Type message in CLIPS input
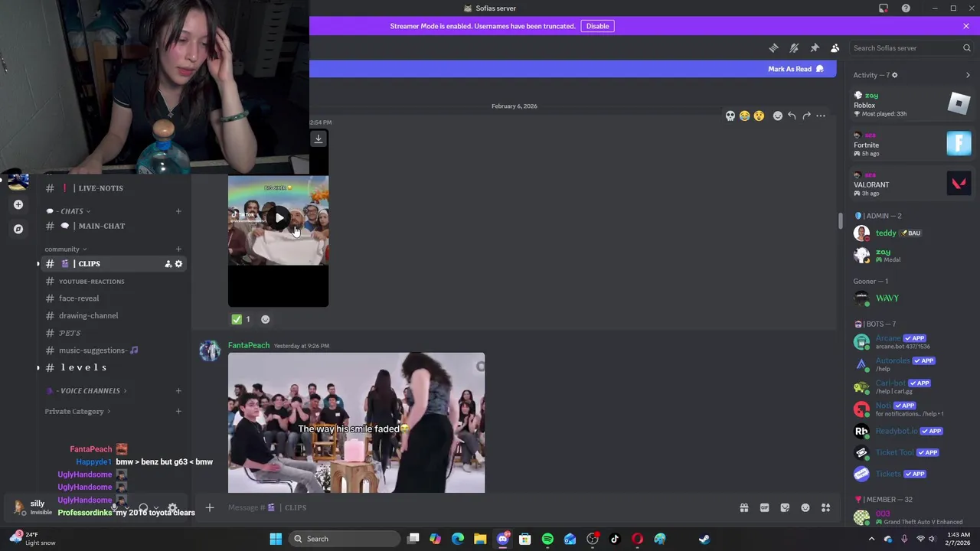Viewport: 980px width, 551px height. 475,507
